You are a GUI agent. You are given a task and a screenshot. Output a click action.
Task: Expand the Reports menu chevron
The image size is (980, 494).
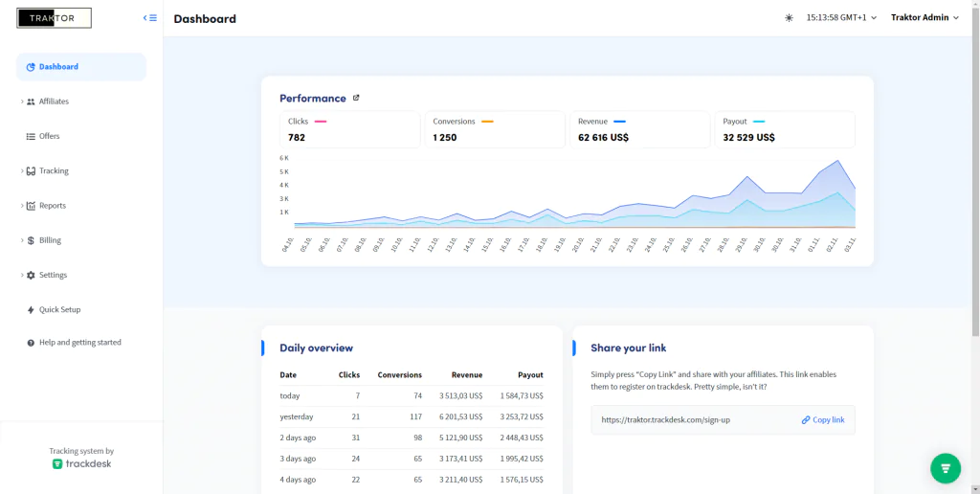coord(22,205)
